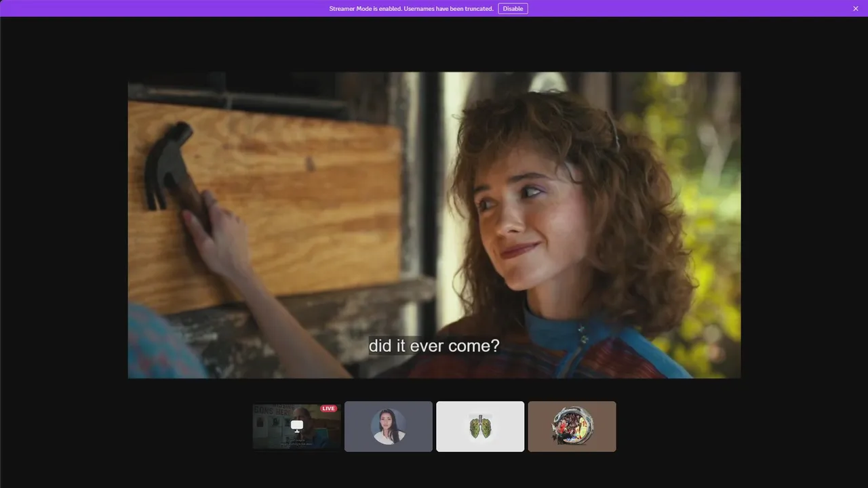Viewport: 868px width, 488px height.
Task: Click the woman's circular avatar picture
Action: coord(389,426)
